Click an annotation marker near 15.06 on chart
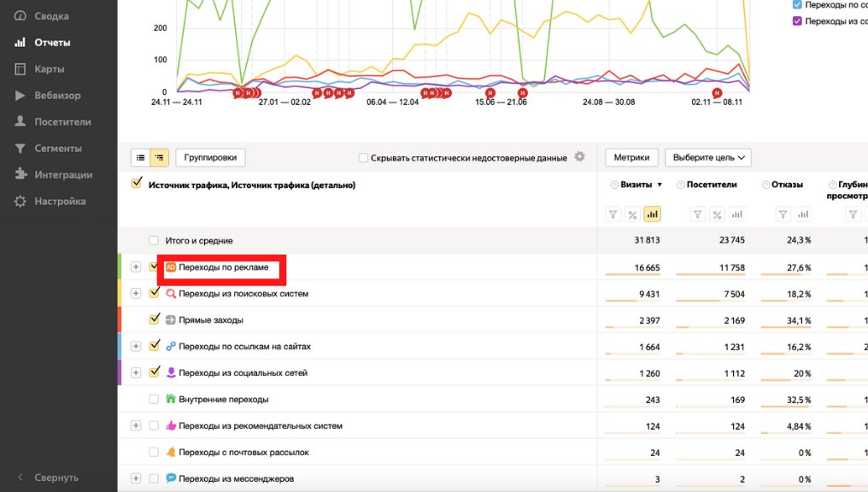The height and width of the screenshot is (492, 868). [x=490, y=92]
